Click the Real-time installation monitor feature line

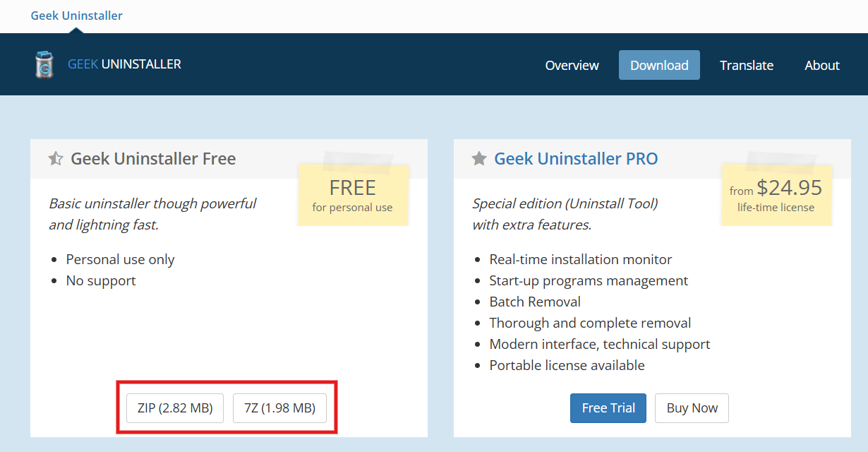click(580, 259)
